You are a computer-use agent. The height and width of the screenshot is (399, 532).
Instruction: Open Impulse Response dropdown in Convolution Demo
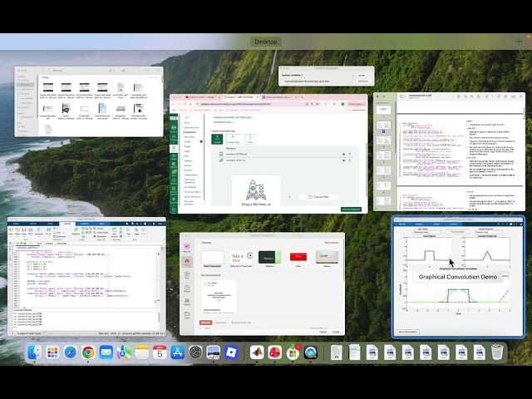pyautogui.click(x=488, y=232)
